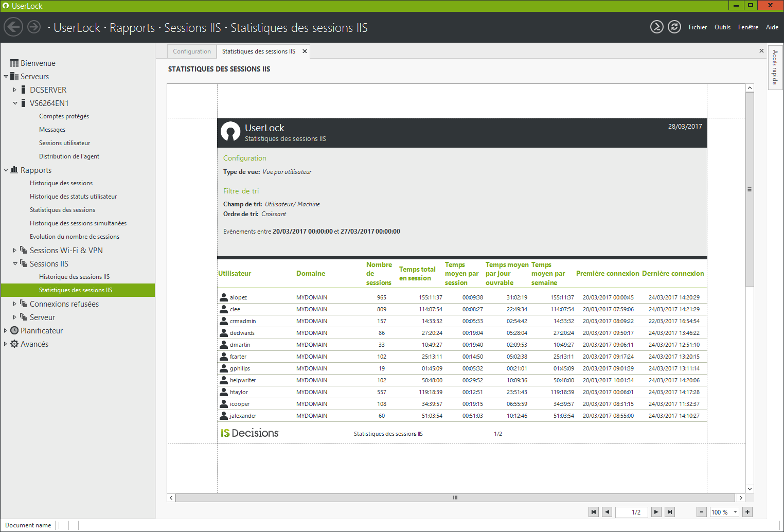Close the tab panel with X
The width and height of the screenshot is (784, 532).
[761, 51]
